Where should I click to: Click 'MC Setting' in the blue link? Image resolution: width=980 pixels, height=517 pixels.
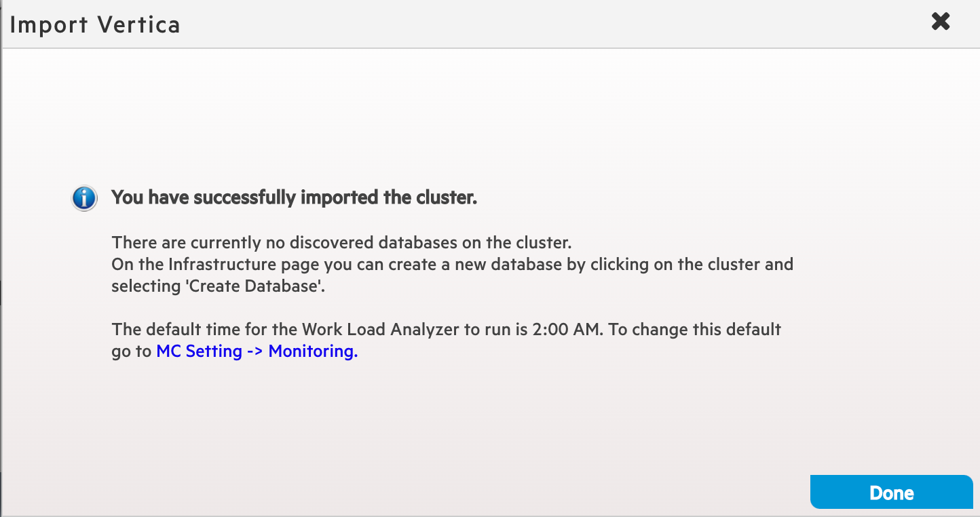point(199,351)
